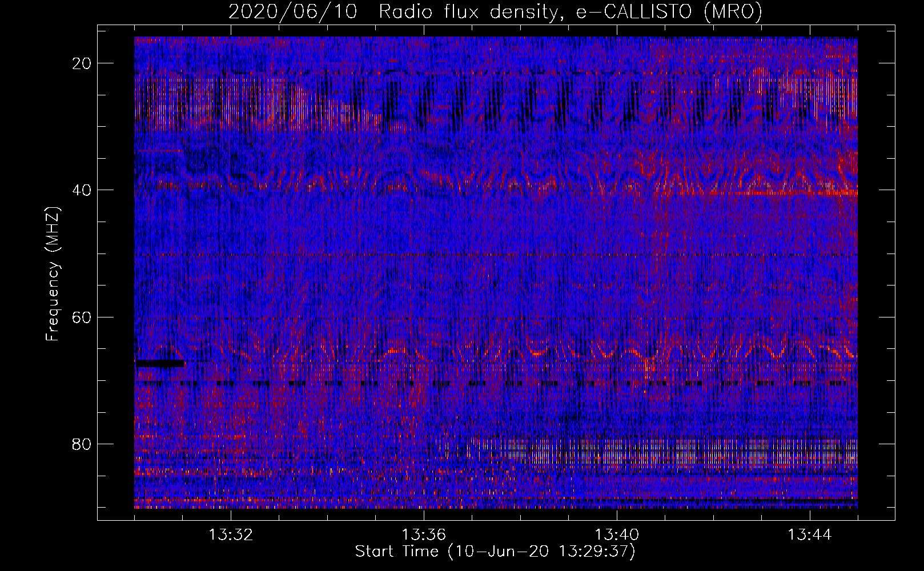Click the 'Start Time (10-Jun-20 13:29:37)' x-axis label
This screenshot has height=571, width=924.
pyautogui.click(x=495, y=552)
